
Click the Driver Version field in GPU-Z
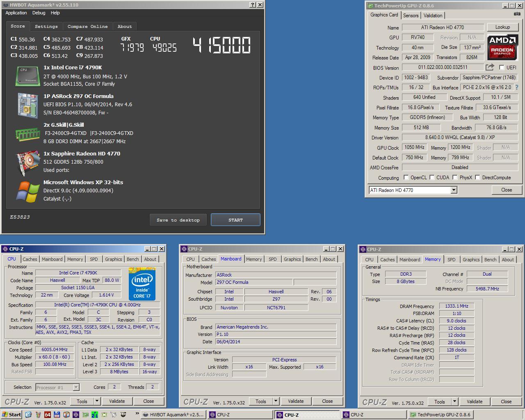click(x=460, y=137)
